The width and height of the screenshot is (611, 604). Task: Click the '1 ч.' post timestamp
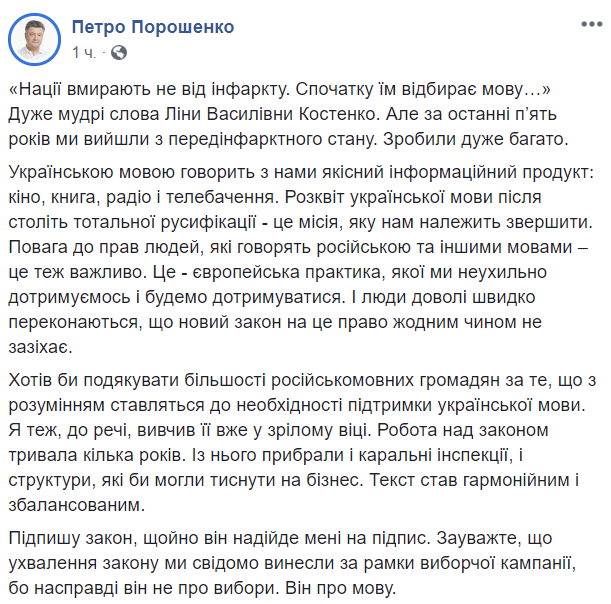84,50
